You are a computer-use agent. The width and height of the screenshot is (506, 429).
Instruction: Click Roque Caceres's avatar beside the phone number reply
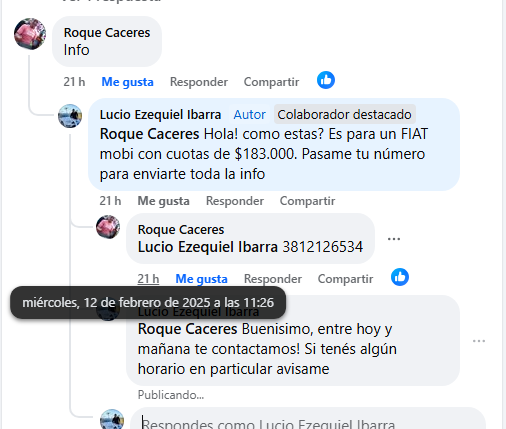[108, 227]
